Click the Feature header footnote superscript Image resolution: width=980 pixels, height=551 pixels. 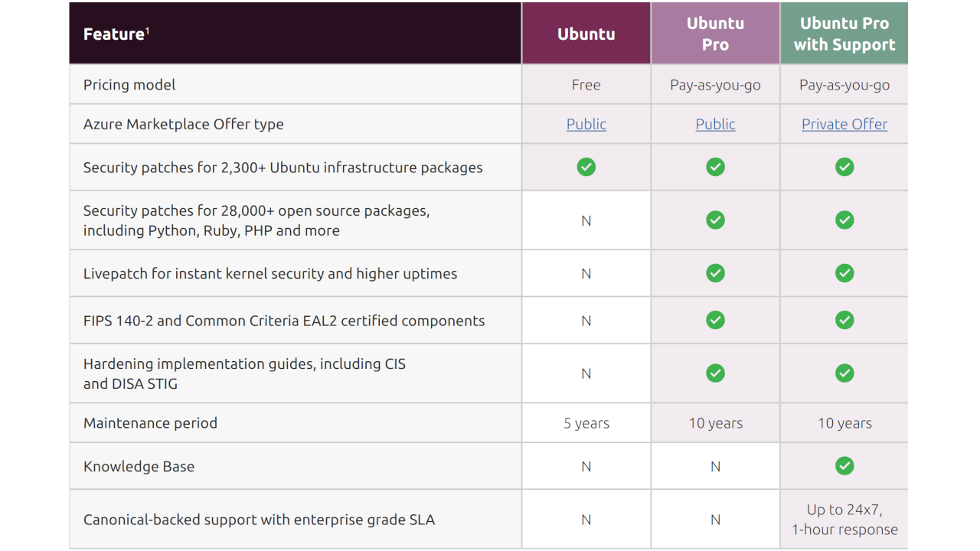point(147,30)
